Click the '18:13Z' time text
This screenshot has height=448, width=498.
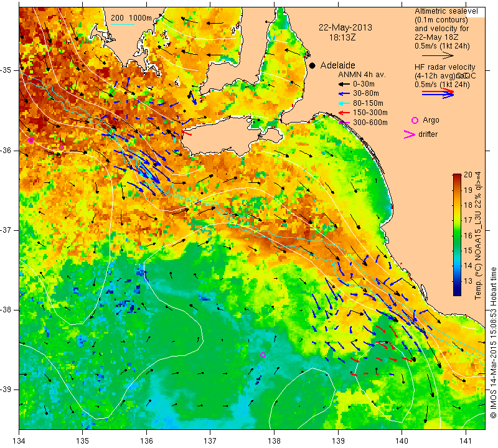[342, 37]
